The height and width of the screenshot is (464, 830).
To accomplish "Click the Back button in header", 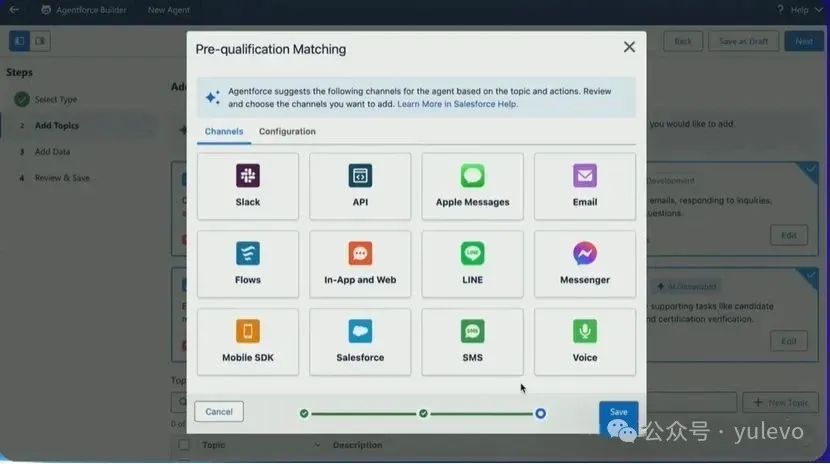I will point(683,41).
